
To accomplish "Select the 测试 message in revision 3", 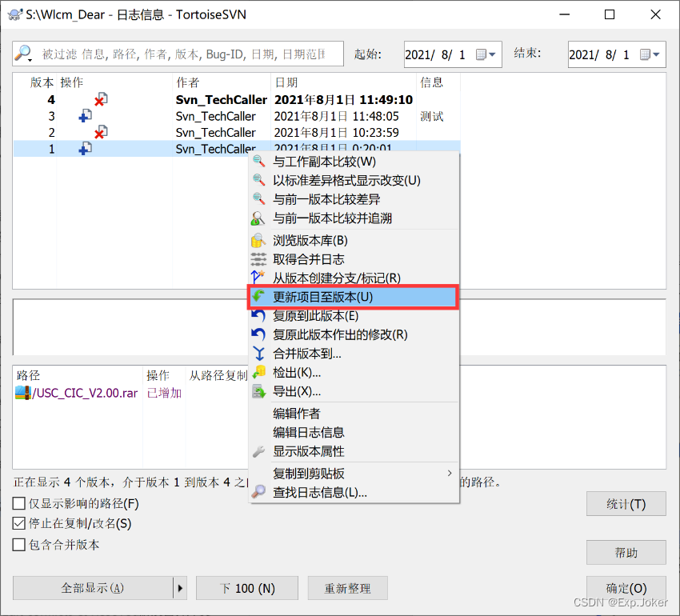I will point(431,116).
